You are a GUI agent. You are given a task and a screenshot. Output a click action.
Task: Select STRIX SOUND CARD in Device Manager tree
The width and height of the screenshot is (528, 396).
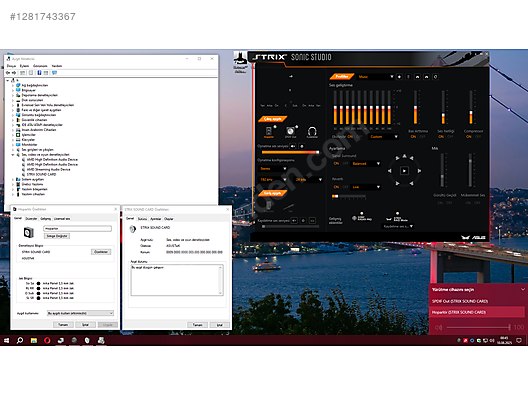coord(41,174)
